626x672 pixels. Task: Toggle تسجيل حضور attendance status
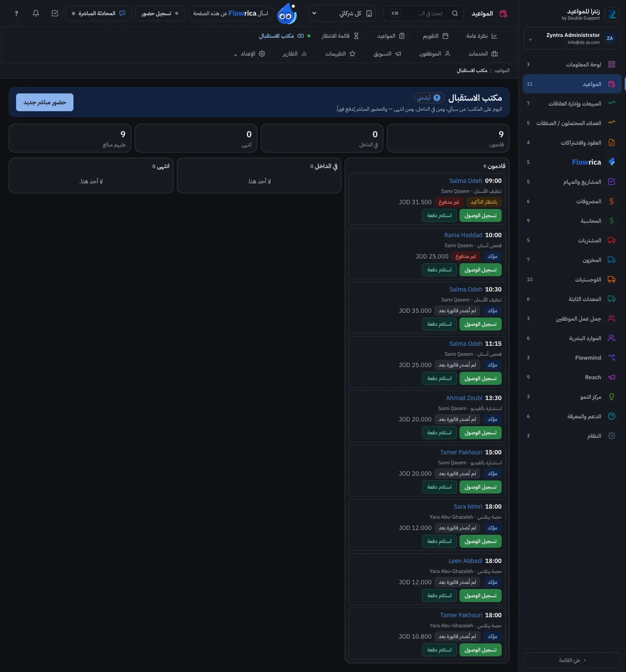point(160,13)
